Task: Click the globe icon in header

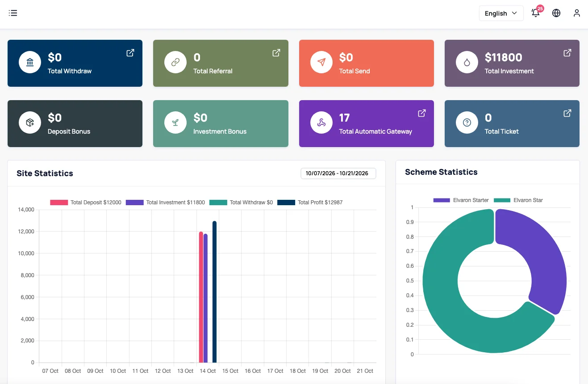Action: pyautogui.click(x=556, y=13)
